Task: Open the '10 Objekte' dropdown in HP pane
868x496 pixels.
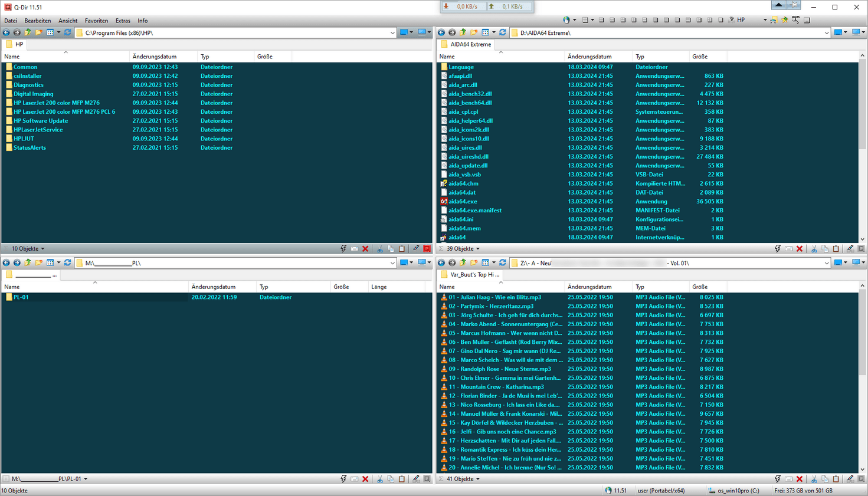Action: (x=28, y=249)
